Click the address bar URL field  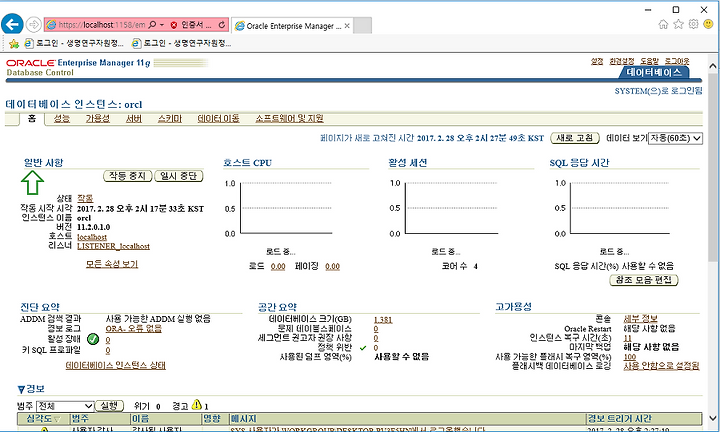point(102,25)
